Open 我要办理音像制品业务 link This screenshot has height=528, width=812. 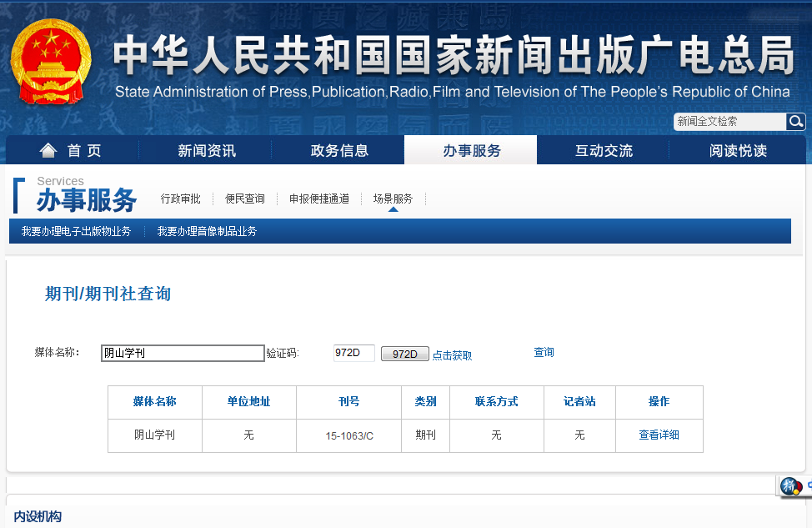[207, 231]
